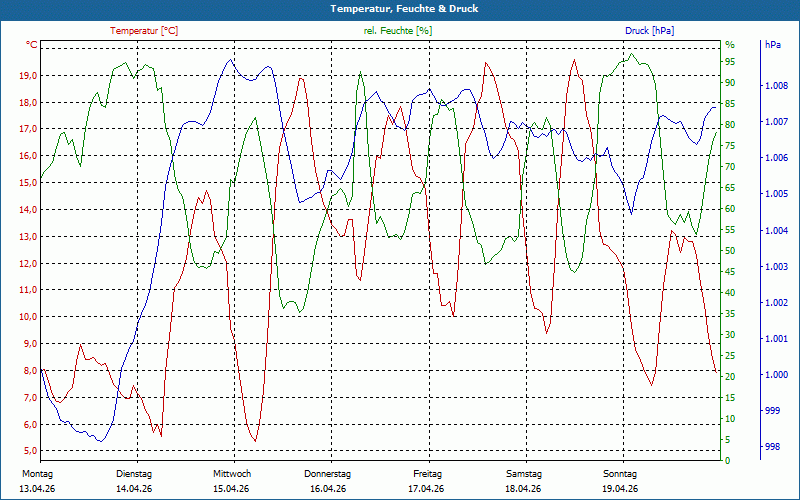Click the '95' humidity axis value
Viewport: 800px width, 500px height.
[730, 62]
